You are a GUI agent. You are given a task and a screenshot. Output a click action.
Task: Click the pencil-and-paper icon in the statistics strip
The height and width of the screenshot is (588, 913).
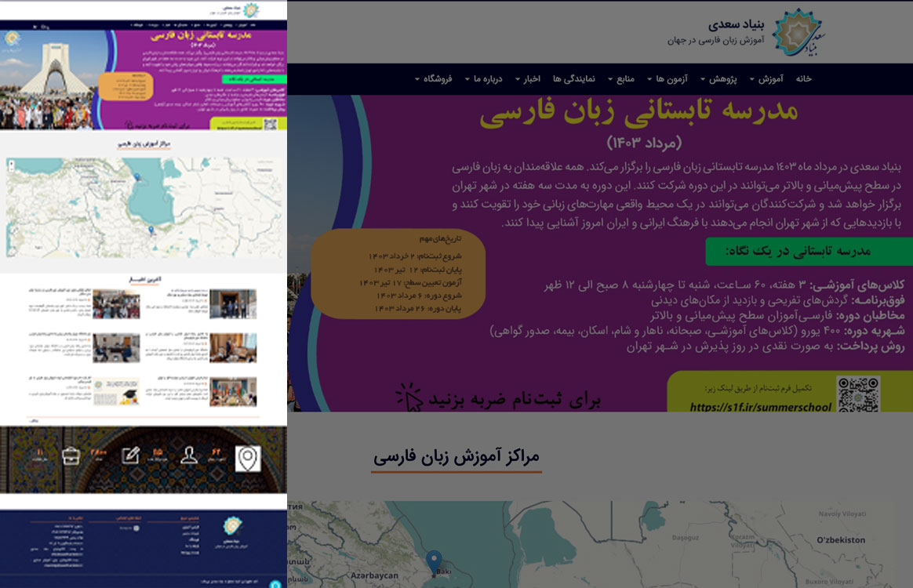click(130, 456)
